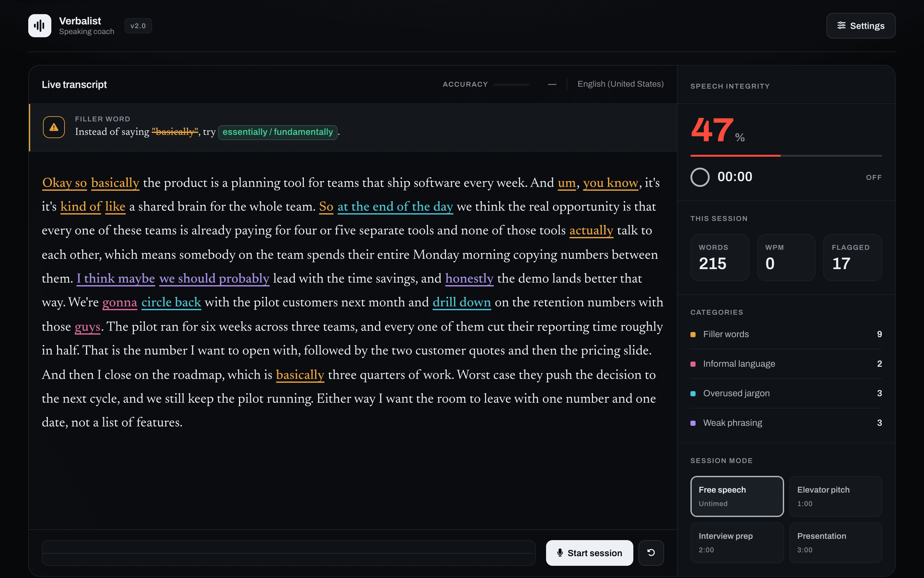Viewport: 924px width, 578px height.
Task: Click the flagged word "like"
Action: tap(115, 207)
